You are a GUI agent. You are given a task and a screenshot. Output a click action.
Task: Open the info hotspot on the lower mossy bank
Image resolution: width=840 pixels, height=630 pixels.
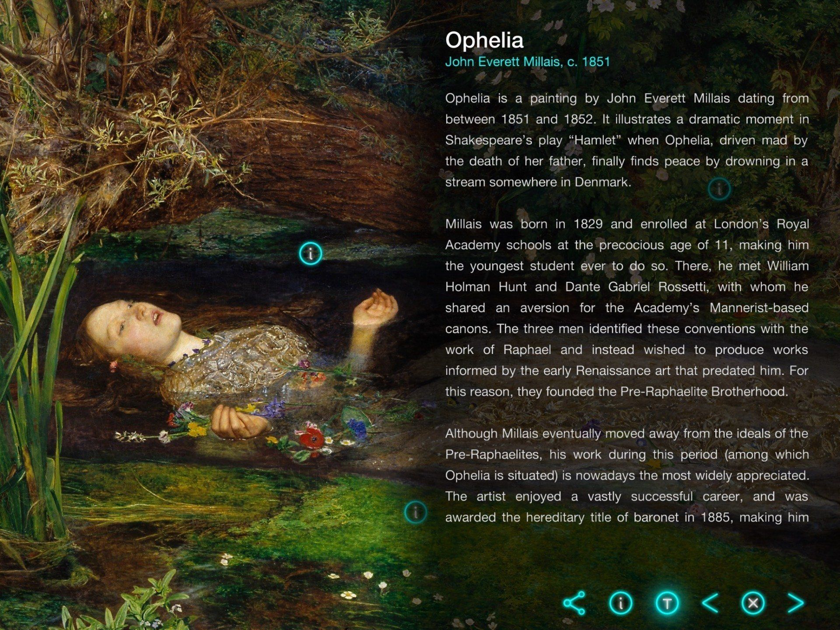(415, 512)
